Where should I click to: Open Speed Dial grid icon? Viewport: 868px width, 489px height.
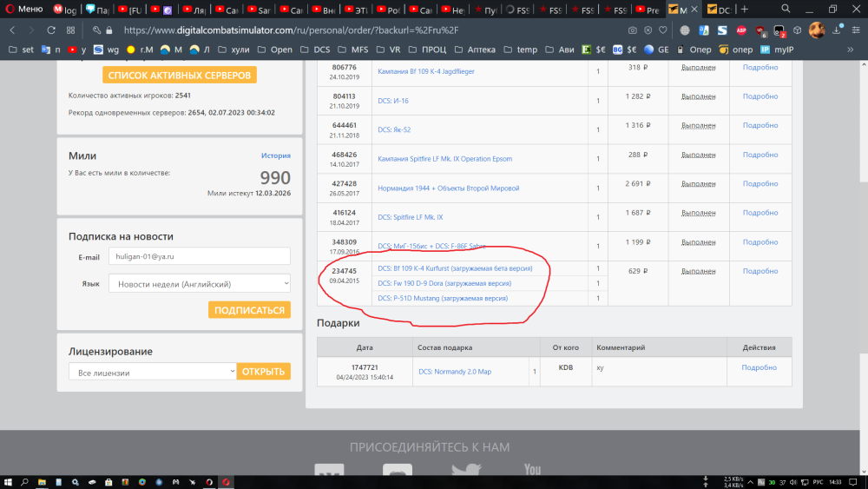(x=70, y=30)
